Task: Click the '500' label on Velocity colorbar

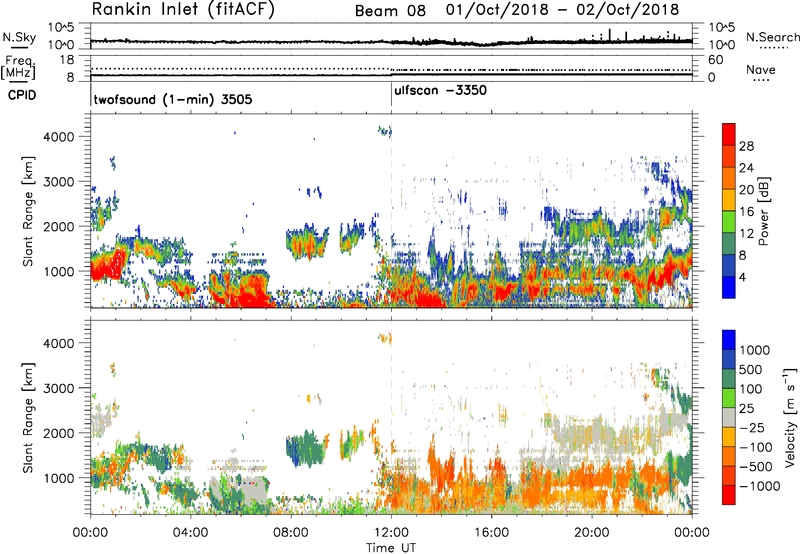Action: point(751,370)
